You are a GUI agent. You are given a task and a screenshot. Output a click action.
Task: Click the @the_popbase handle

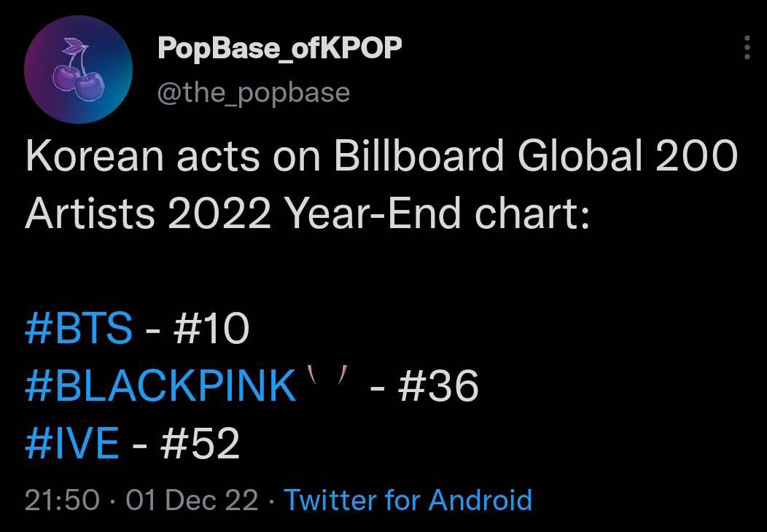point(253,93)
